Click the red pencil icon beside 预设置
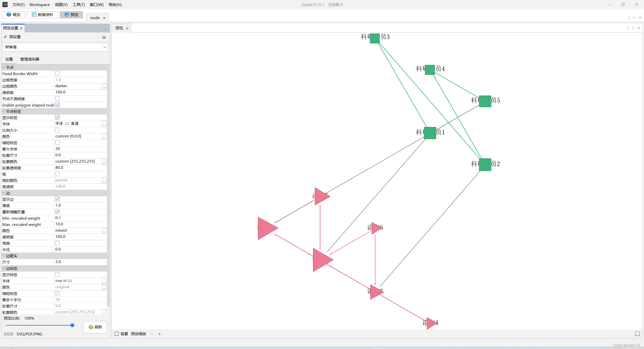Screen dimensions: 644x349 5,37
